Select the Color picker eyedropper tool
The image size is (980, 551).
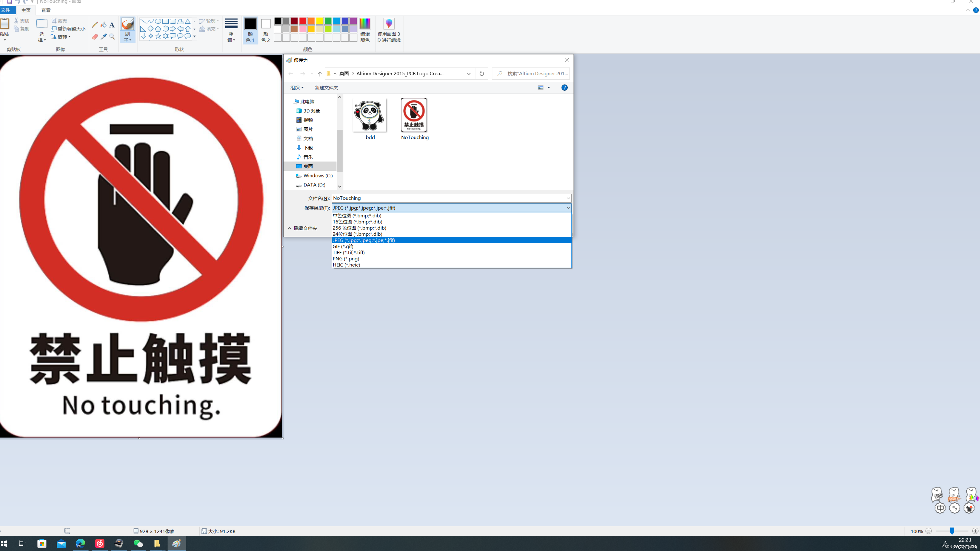103,36
